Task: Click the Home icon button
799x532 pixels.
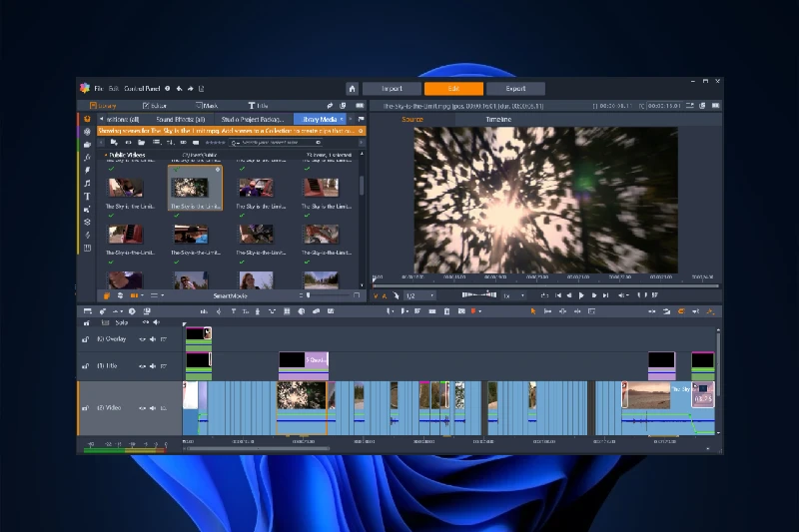Action: (x=352, y=89)
